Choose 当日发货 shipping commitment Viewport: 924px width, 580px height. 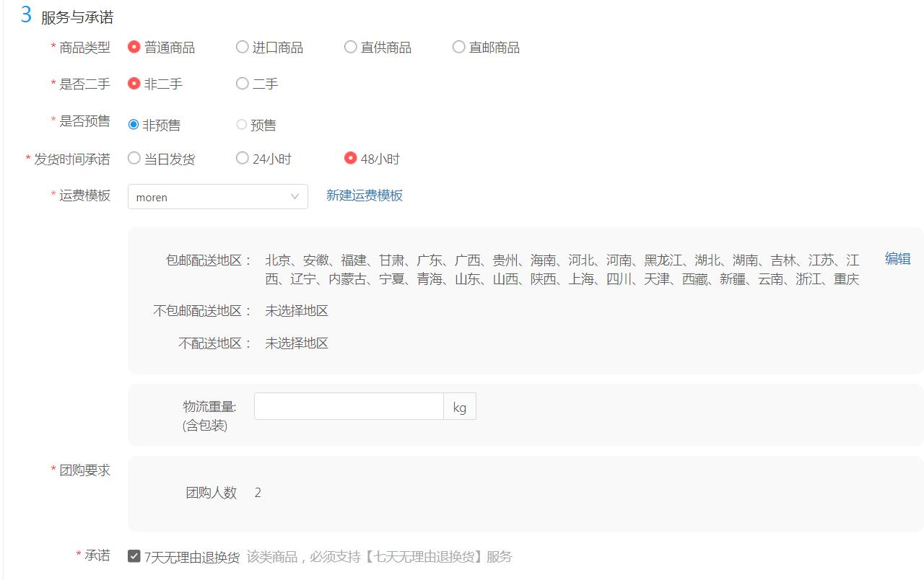pyautogui.click(x=134, y=158)
